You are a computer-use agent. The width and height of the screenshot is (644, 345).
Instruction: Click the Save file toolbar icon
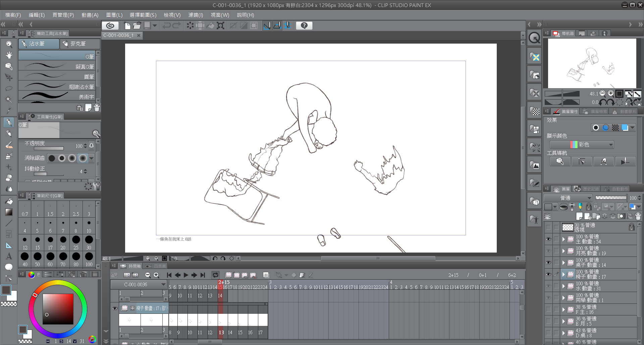[147, 25]
